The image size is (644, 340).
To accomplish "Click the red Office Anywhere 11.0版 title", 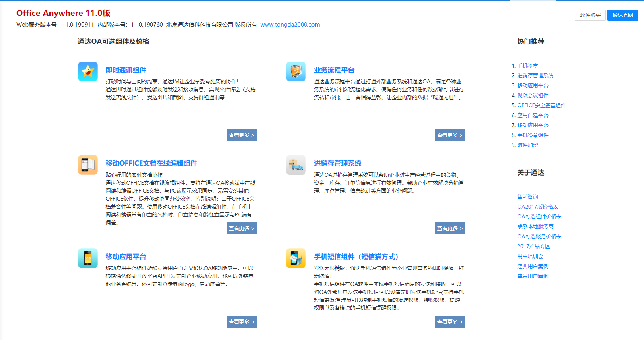I will (63, 13).
